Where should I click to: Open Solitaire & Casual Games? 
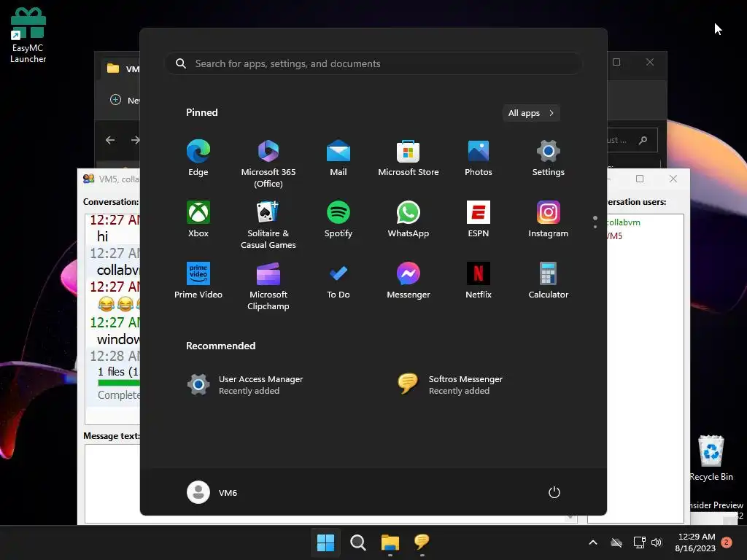(268, 225)
